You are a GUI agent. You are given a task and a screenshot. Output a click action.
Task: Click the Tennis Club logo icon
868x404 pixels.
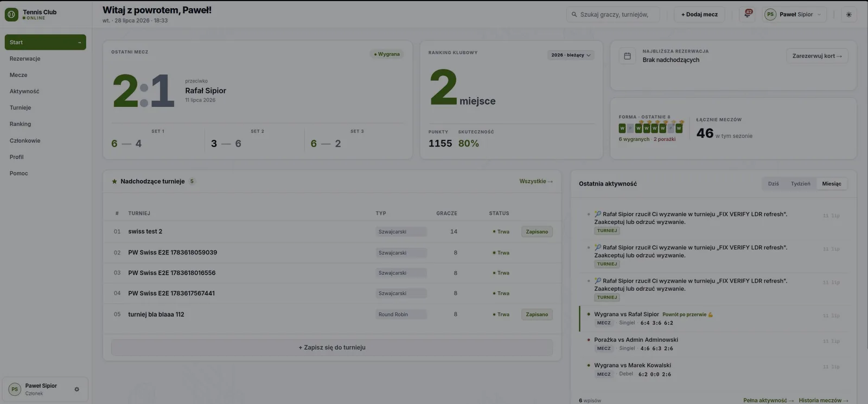tap(11, 15)
